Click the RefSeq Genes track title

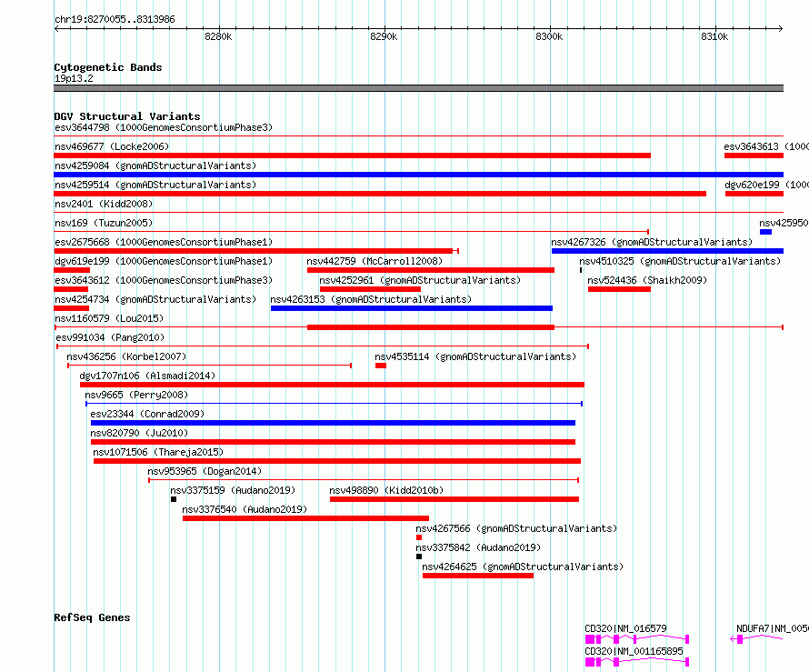click(x=92, y=617)
